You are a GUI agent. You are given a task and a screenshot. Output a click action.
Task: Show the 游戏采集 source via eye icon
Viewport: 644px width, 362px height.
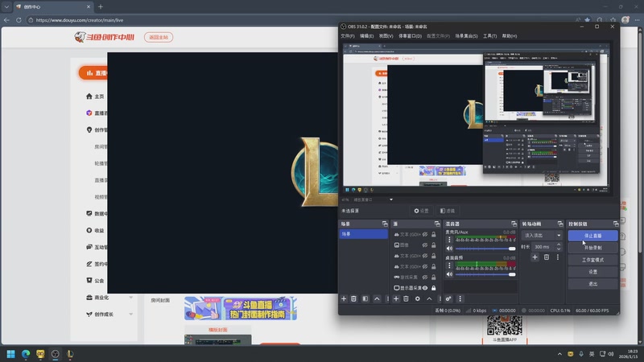coord(425,277)
